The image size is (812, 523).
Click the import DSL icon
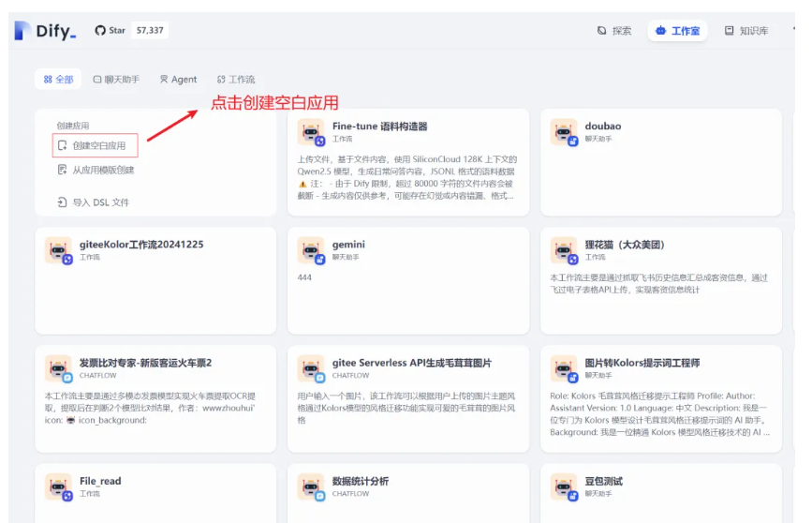click(x=62, y=202)
